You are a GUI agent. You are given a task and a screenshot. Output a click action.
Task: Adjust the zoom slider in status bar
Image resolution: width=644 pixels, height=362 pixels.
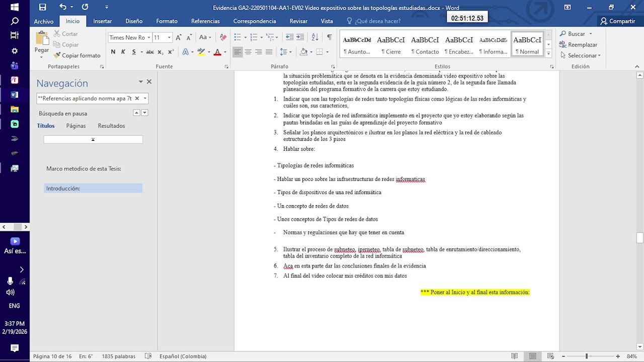coord(586,356)
